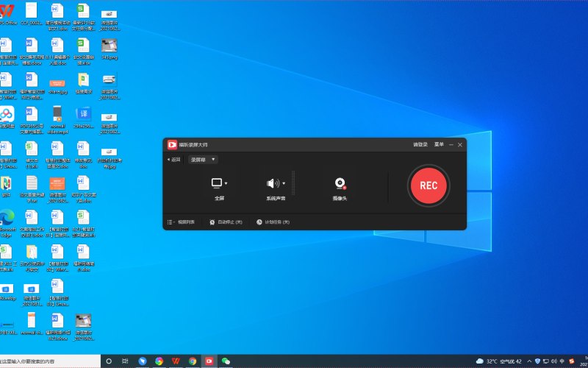
Task: Open the WPS Office taskbar icon
Action: point(176,361)
